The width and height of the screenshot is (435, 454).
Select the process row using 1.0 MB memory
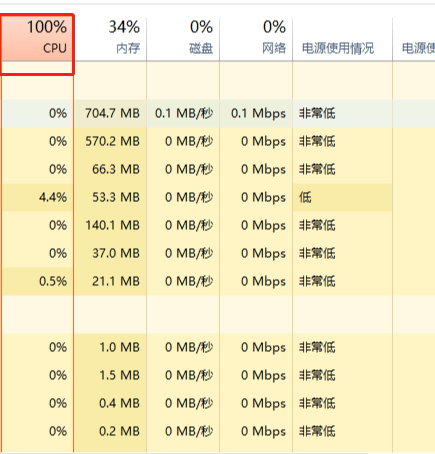(217, 347)
